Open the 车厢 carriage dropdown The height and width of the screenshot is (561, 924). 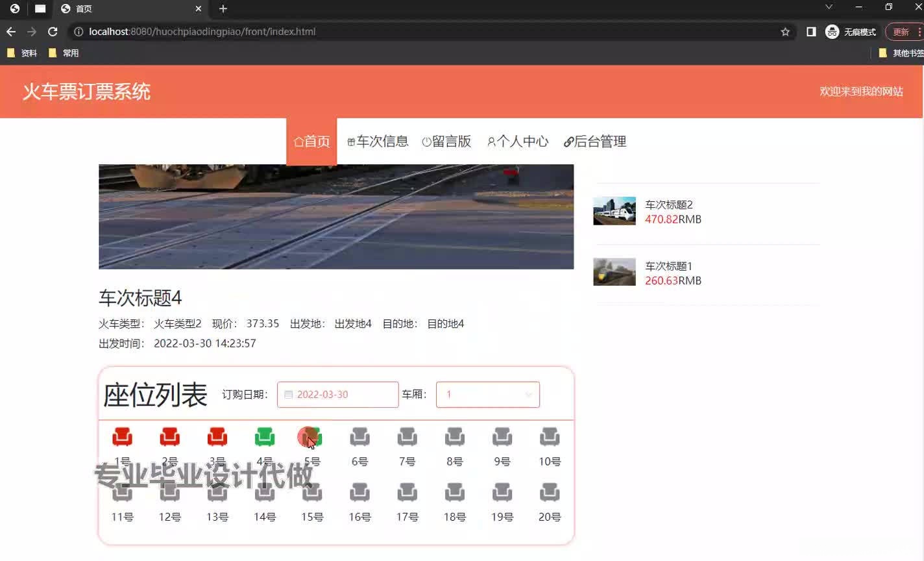coord(487,394)
